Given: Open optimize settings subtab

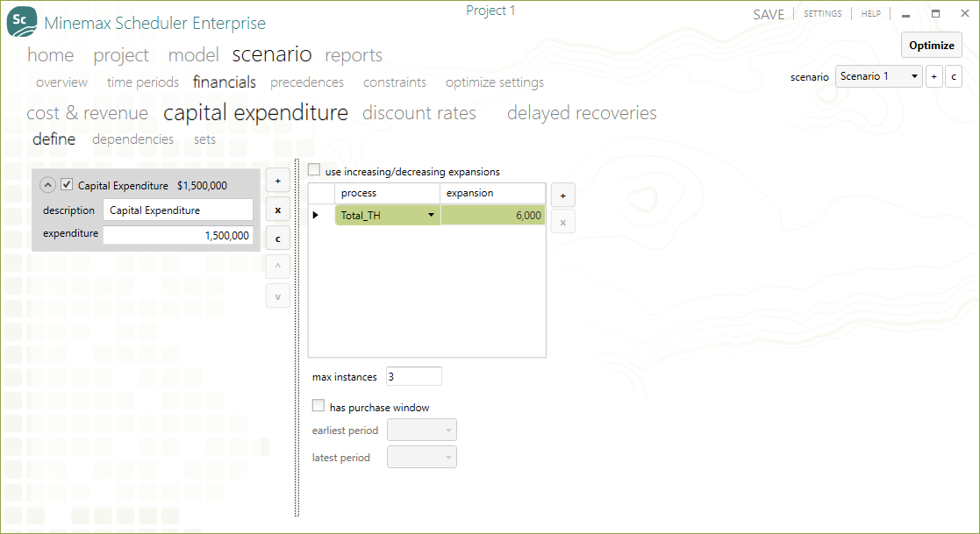Looking at the screenshot, I should [494, 82].
